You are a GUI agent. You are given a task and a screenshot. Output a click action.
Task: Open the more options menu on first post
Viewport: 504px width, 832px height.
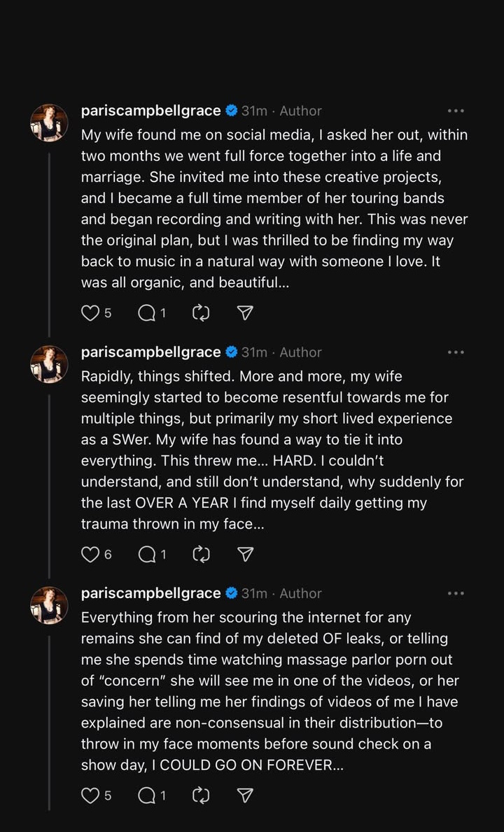[456, 111]
